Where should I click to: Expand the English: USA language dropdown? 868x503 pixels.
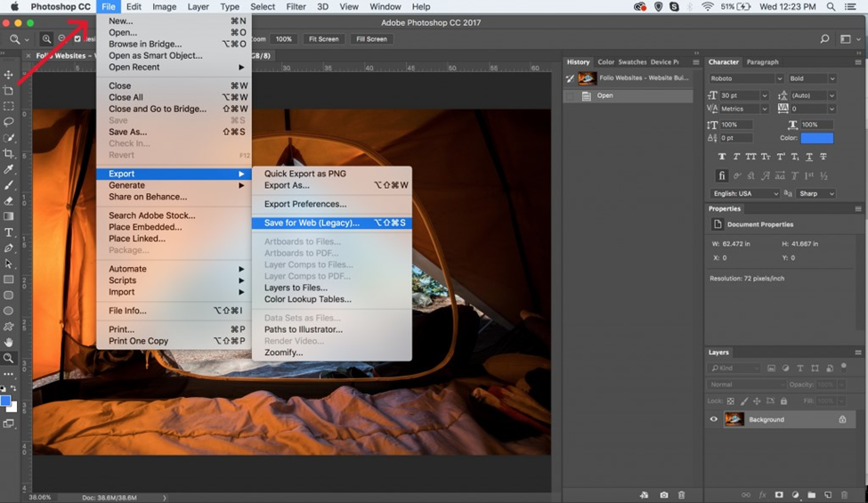pyautogui.click(x=745, y=193)
